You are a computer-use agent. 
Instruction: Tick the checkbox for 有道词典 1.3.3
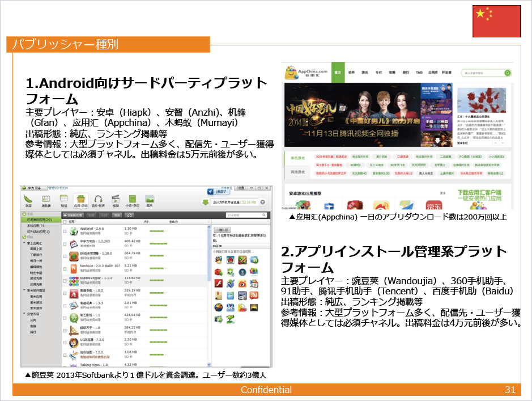[x=65, y=306]
